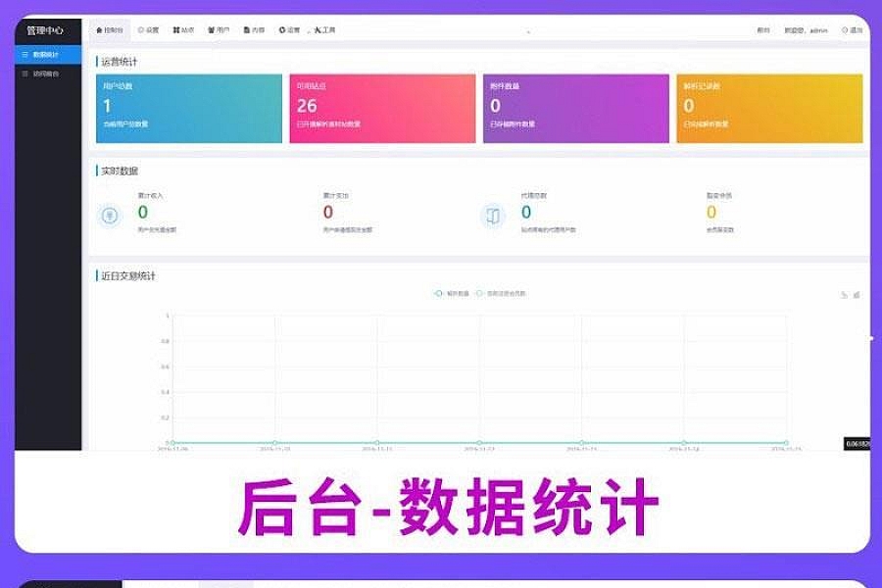Screen dimensions: 882x588
Task: Click the pink 可用站点 card showing 26
Action: (382, 108)
